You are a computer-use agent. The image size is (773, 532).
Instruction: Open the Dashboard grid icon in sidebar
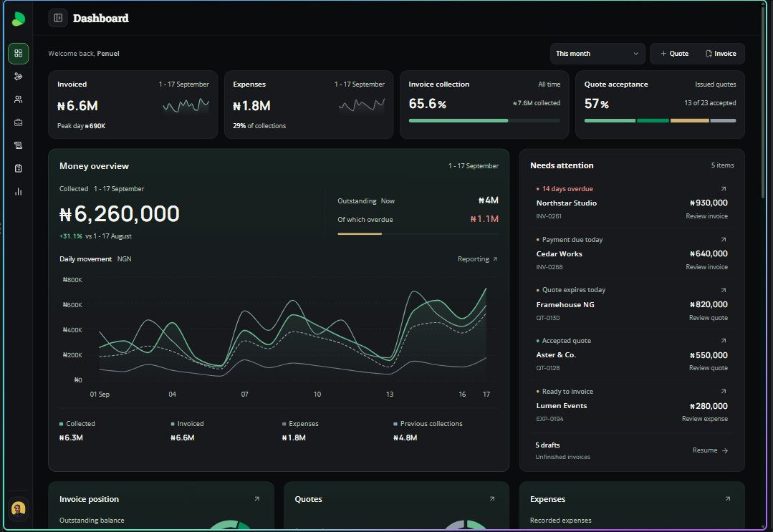pyautogui.click(x=18, y=53)
